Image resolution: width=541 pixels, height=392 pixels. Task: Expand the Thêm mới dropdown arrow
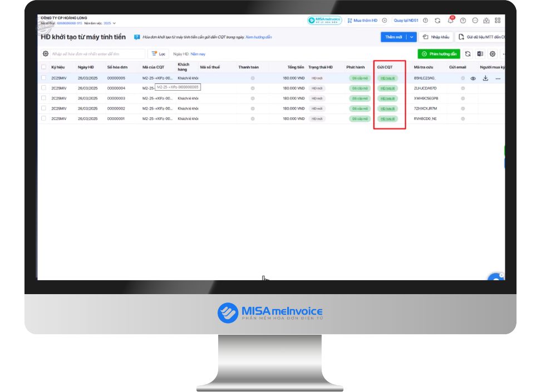(x=412, y=37)
